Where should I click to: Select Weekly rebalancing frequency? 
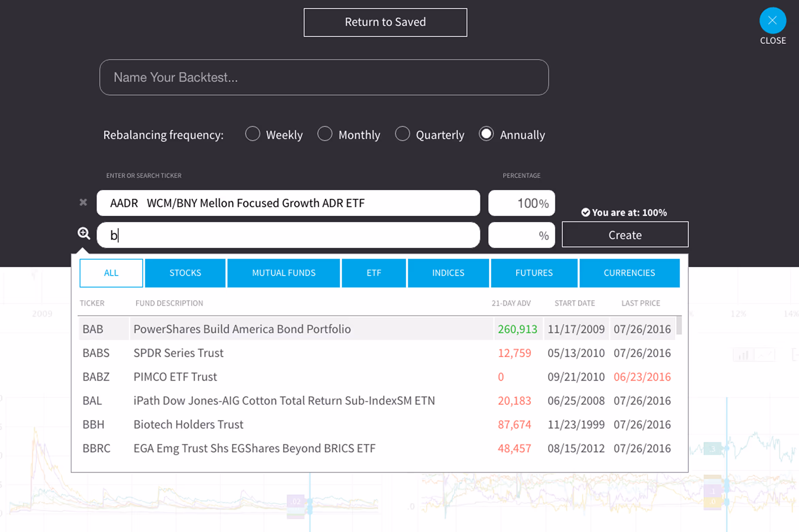[x=252, y=134]
